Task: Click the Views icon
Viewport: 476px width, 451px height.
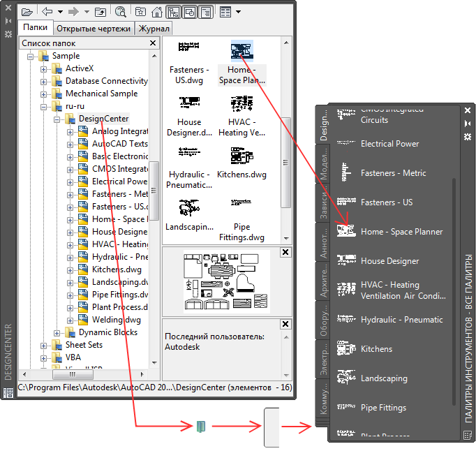Action: (225, 12)
